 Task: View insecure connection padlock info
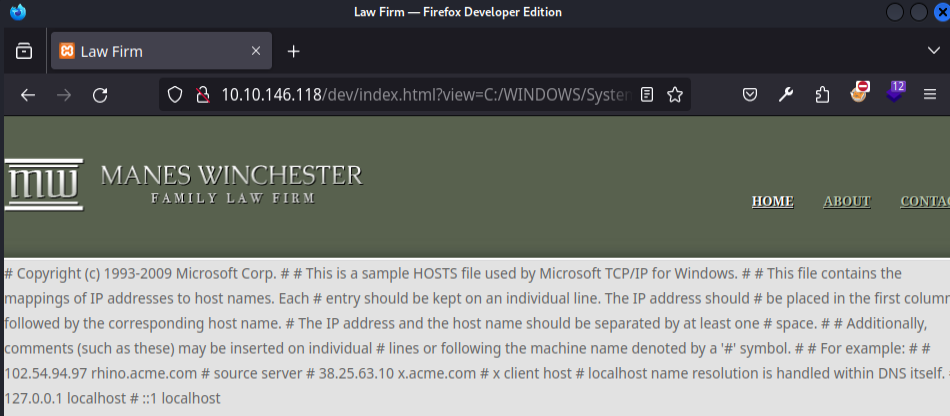click(x=203, y=94)
